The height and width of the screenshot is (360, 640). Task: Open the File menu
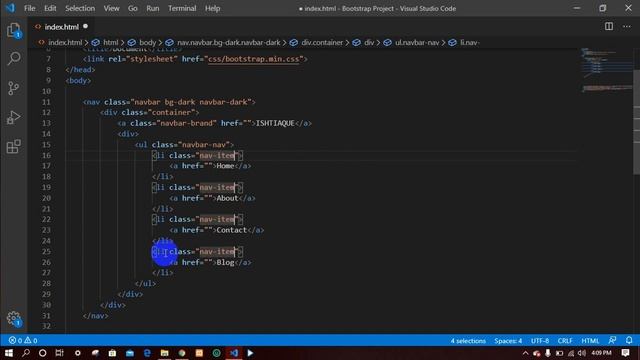pos(29,8)
